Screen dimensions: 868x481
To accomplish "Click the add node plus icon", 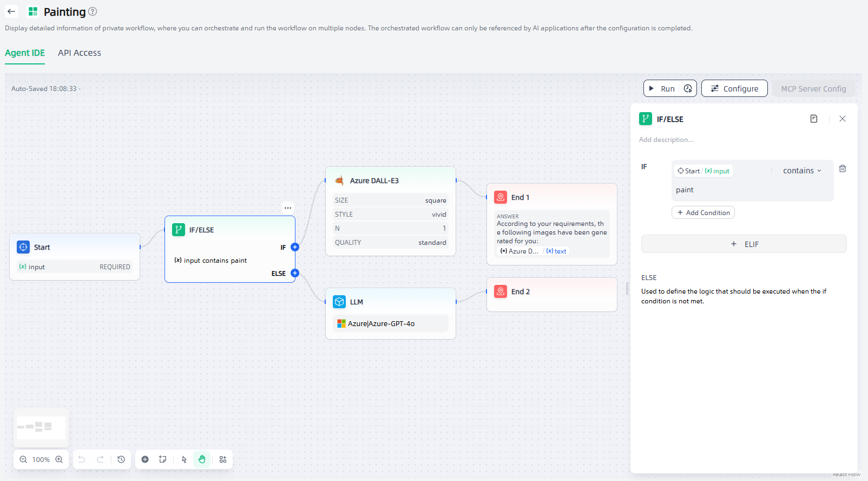I will [145, 459].
